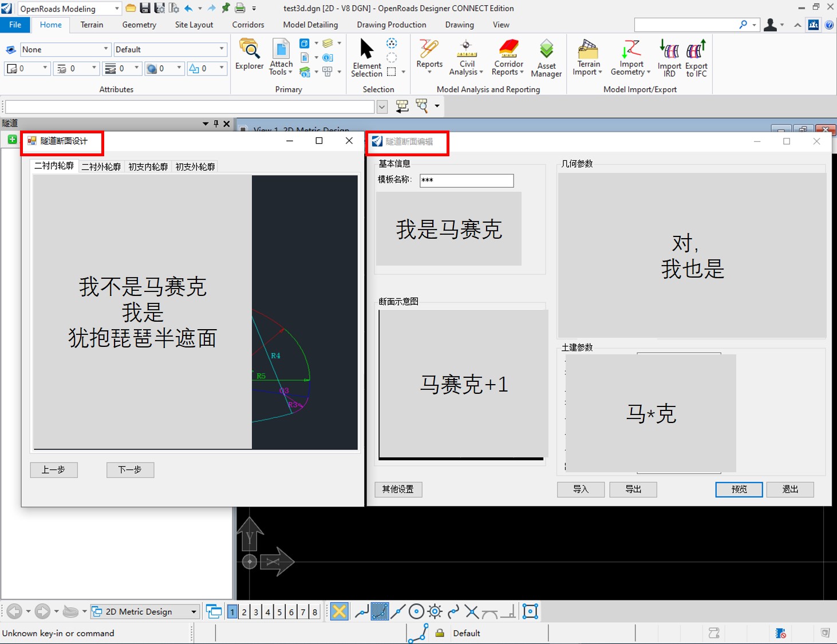Select the Element Selection tool
This screenshot has height=644, width=837.
366,56
